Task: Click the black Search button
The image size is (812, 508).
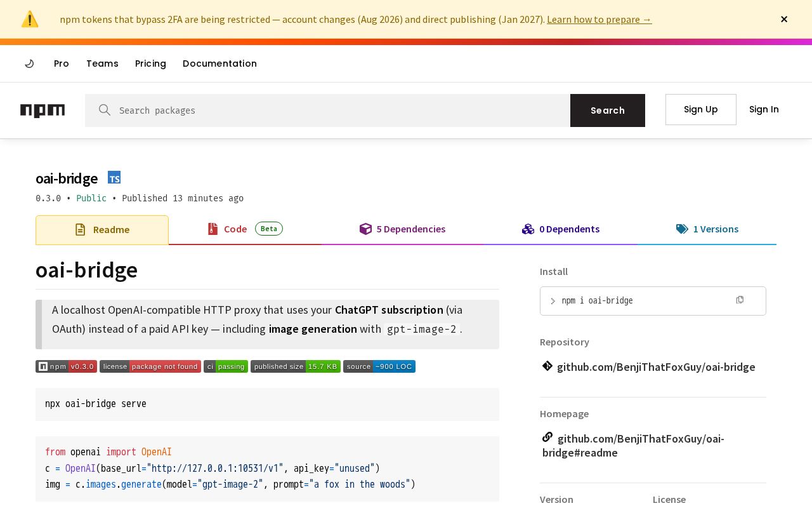Action: pos(608,110)
